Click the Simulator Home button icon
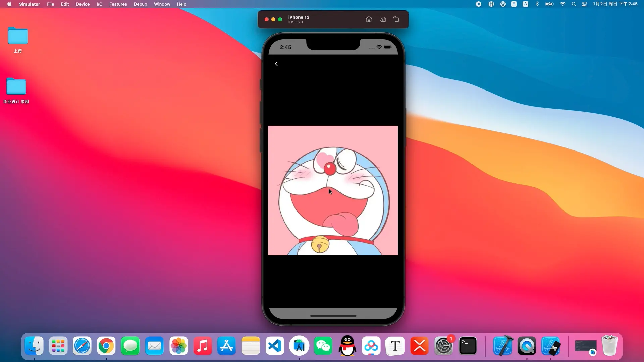Viewport: 644px width, 362px height. 369,19
